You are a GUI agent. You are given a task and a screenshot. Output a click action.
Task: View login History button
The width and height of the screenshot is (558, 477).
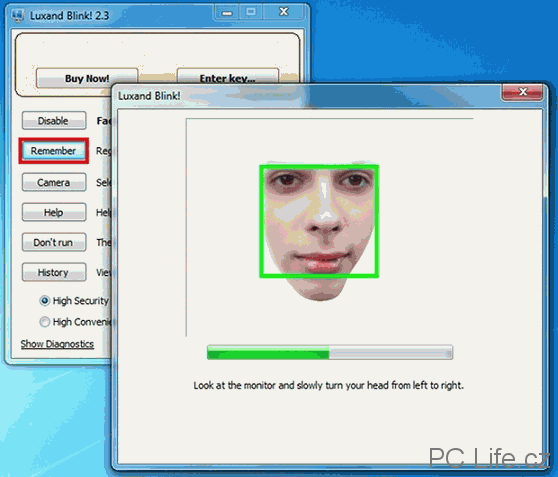pyautogui.click(x=54, y=272)
